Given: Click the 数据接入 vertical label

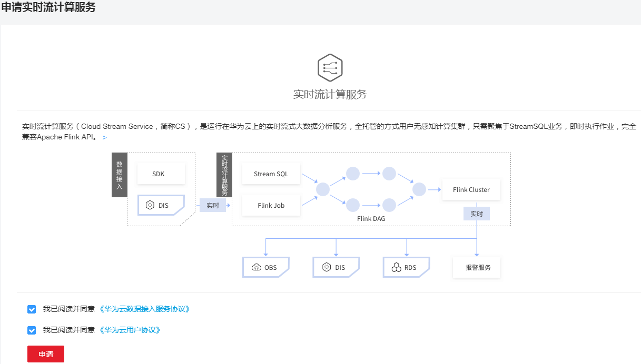Looking at the screenshot, I should [x=120, y=175].
